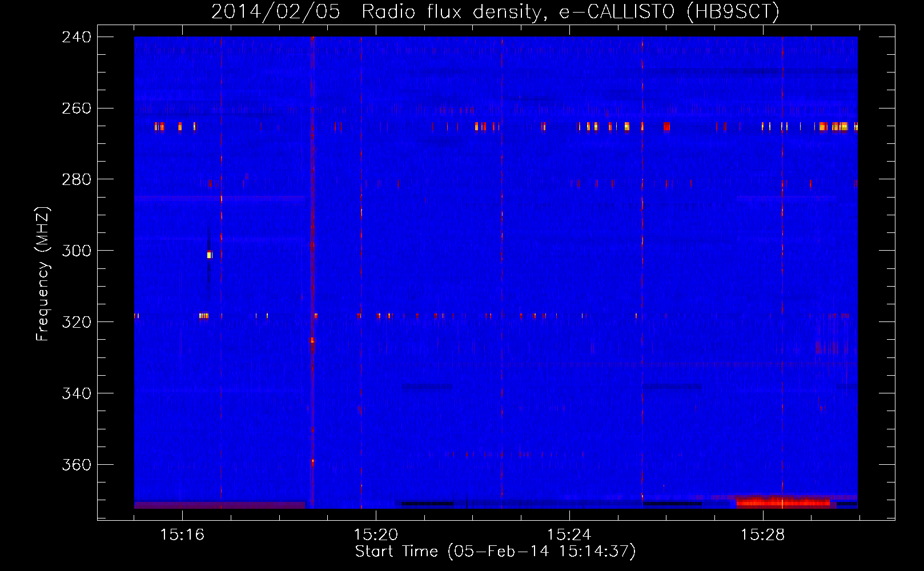
Task: Click the 15:28 time tick label
Action: (763, 535)
